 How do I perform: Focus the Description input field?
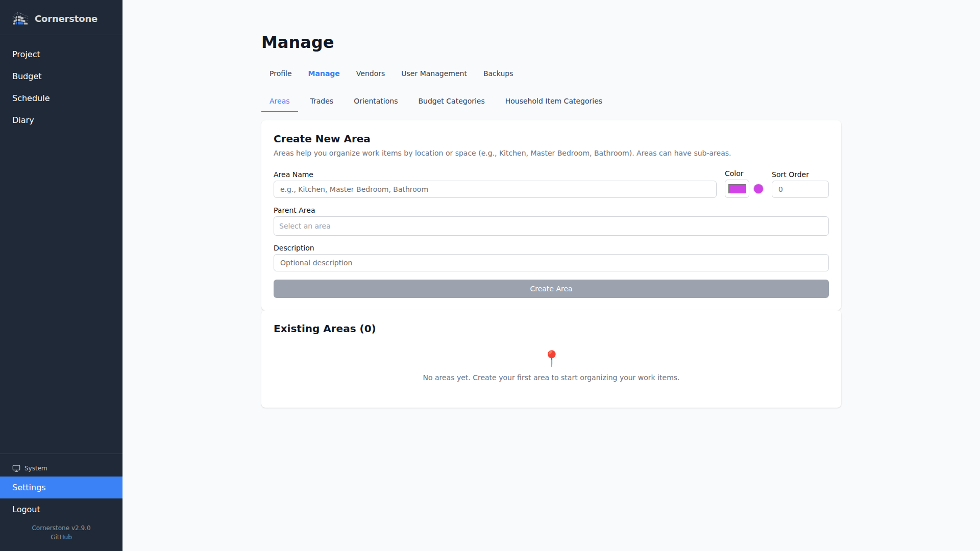551,263
